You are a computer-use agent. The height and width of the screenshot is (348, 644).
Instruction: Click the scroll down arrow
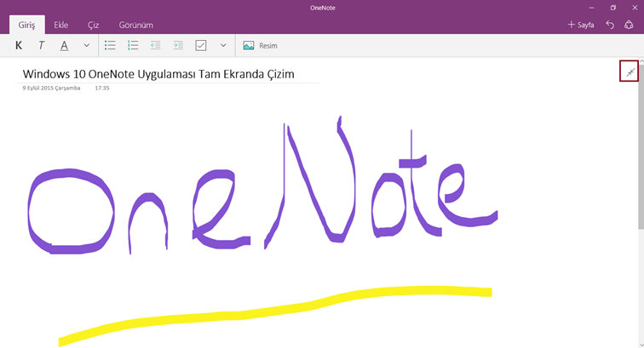pyautogui.click(x=641, y=345)
